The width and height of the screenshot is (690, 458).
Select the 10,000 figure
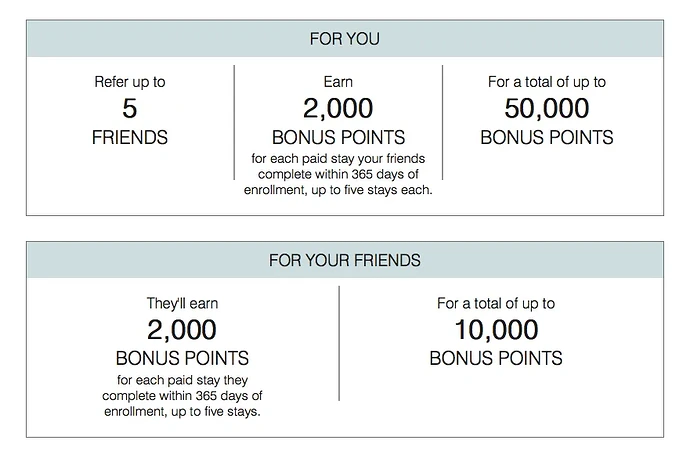[x=496, y=329]
